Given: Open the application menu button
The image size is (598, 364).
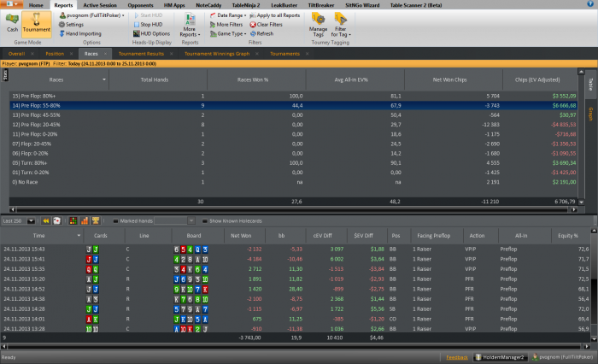Looking at the screenshot, I should 12,4.
